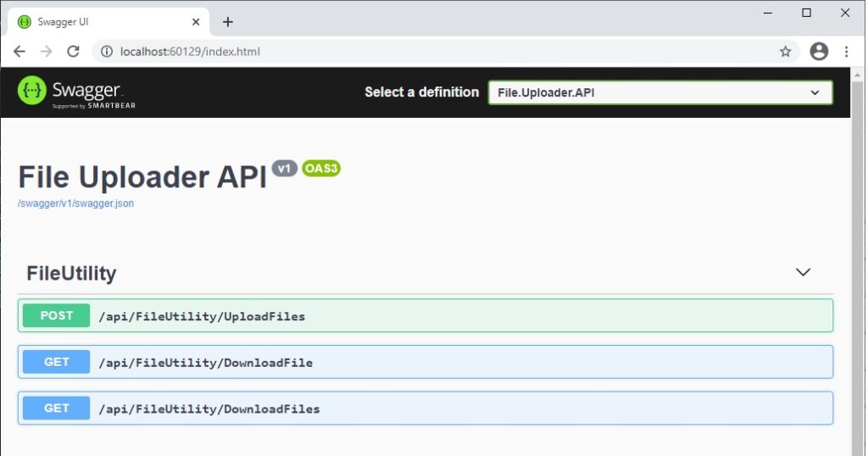Click the OAS3 badge
Viewport: 868px width, 456px height.
click(321, 168)
